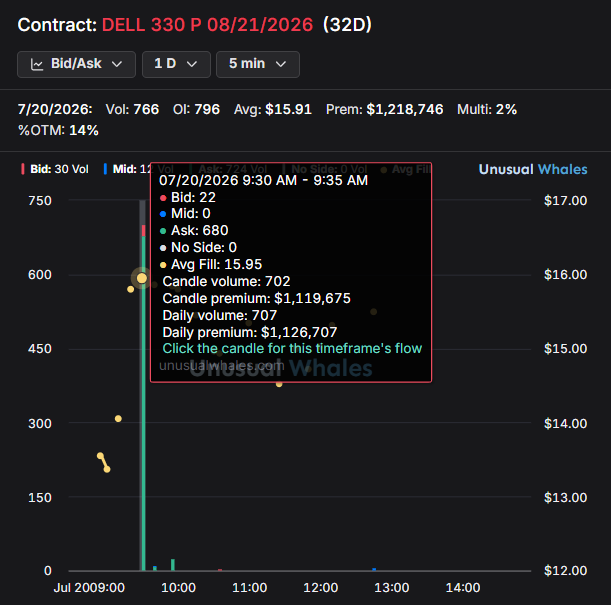Image resolution: width=611 pixels, height=605 pixels.
Task: Open the Bid/Ask chart type dropdown
Action: (76, 64)
